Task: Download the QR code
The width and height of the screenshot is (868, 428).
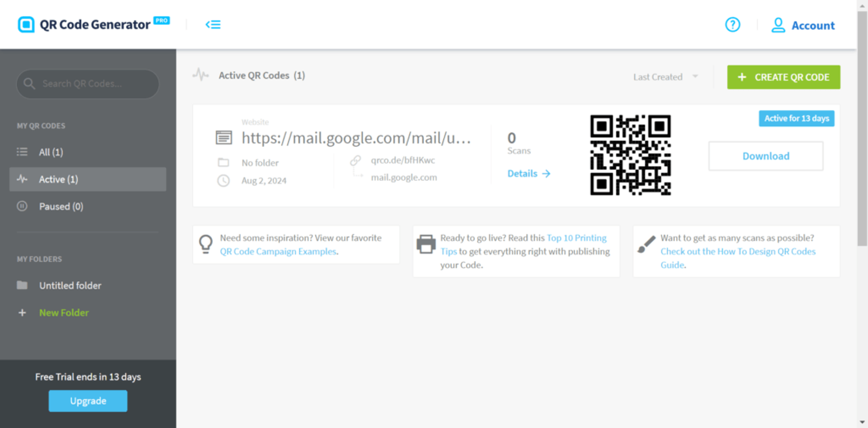Action: tap(766, 156)
